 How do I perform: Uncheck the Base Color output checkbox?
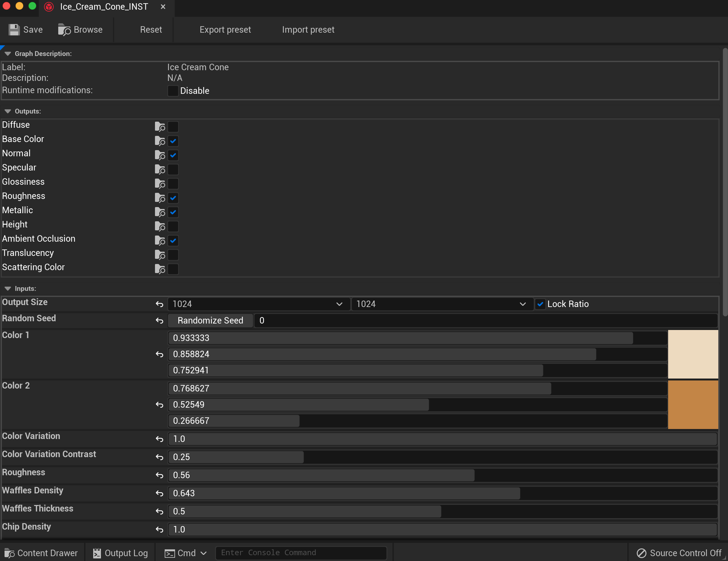click(173, 141)
